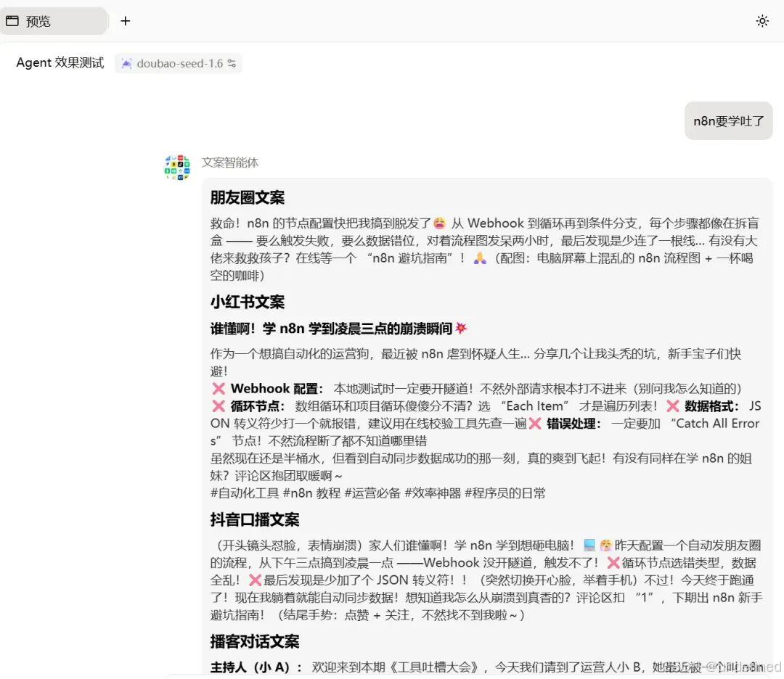Switch to the 预览 tab

tap(52, 21)
